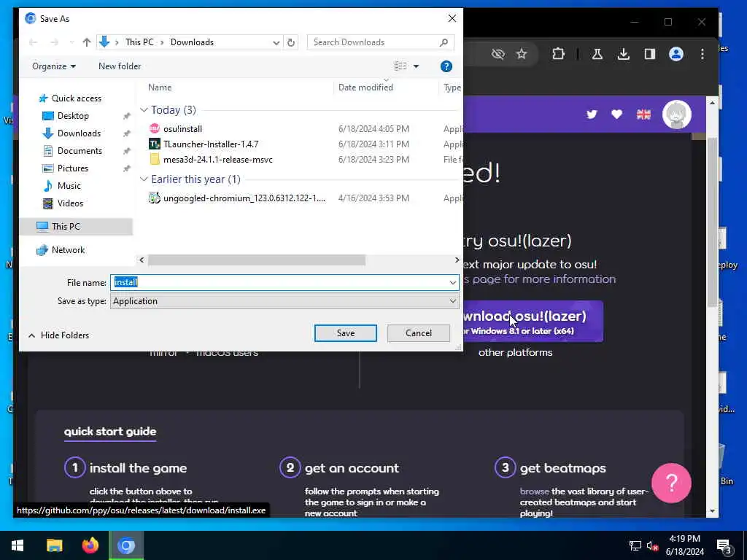Open the view options dropdown arrow
747x560 pixels.
(416, 66)
